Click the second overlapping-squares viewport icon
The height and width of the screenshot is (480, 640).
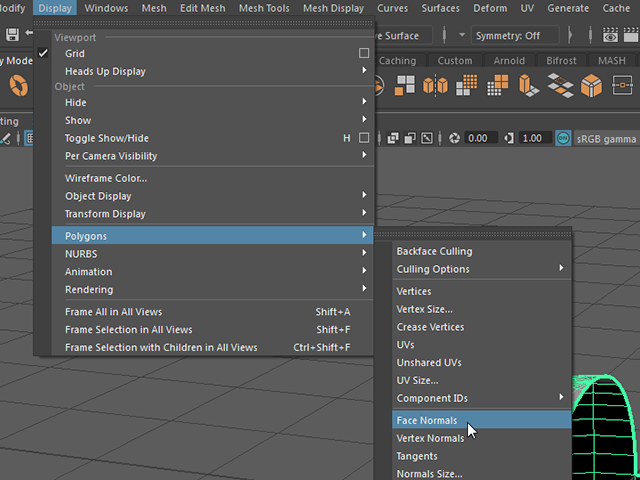pos(410,138)
